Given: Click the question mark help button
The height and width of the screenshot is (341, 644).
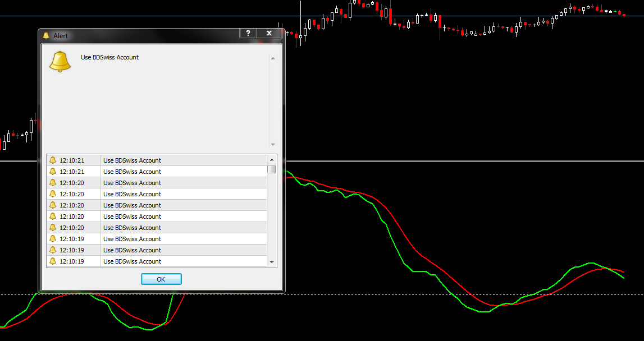Looking at the screenshot, I should tap(248, 34).
